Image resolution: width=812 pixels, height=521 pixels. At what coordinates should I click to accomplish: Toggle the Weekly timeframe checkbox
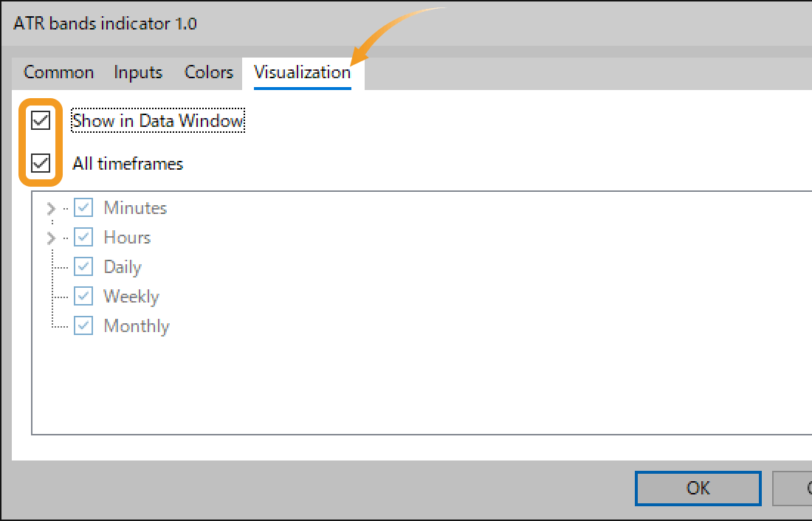click(x=83, y=296)
